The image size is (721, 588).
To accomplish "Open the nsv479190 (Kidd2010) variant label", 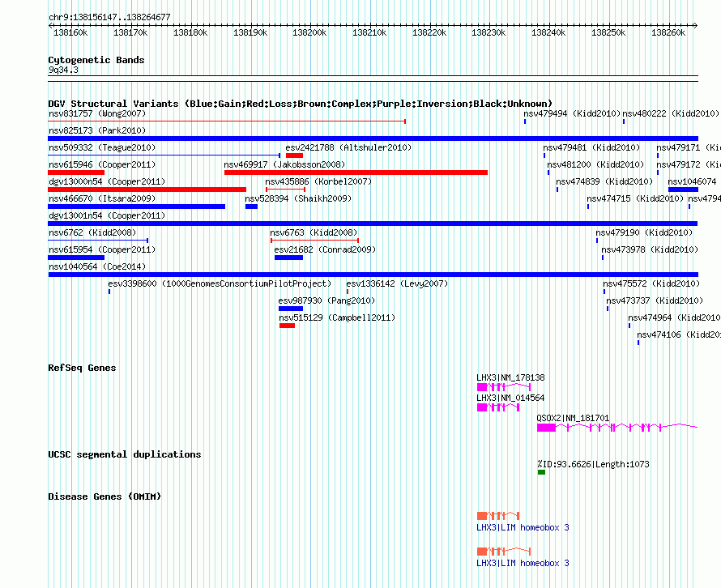I will [644, 232].
